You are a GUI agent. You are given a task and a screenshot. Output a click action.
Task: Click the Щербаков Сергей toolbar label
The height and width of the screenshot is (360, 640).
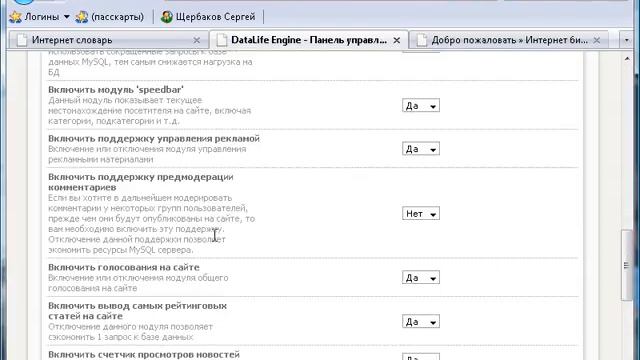pyautogui.click(x=216, y=17)
